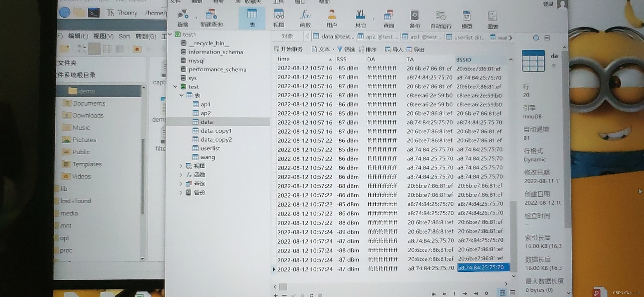Click the 自动运行 (Automation) icon
644x297 pixels.
pos(441,19)
